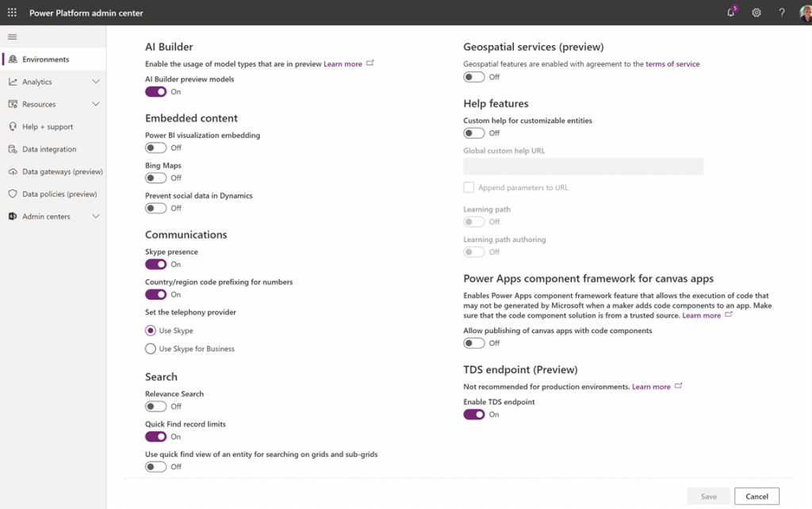This screenshot has width=812, height=509.
Task: Collapse the navigation hamburger menu
Action: (12, 37)
